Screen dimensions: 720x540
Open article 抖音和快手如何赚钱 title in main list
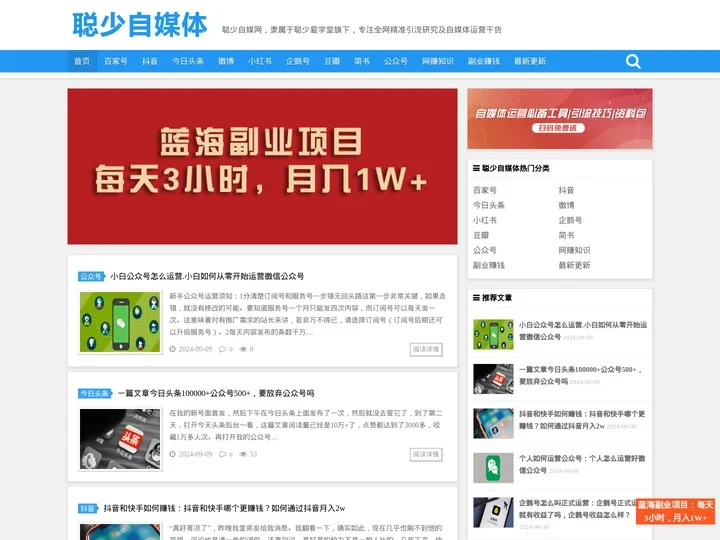pos(225,509)
